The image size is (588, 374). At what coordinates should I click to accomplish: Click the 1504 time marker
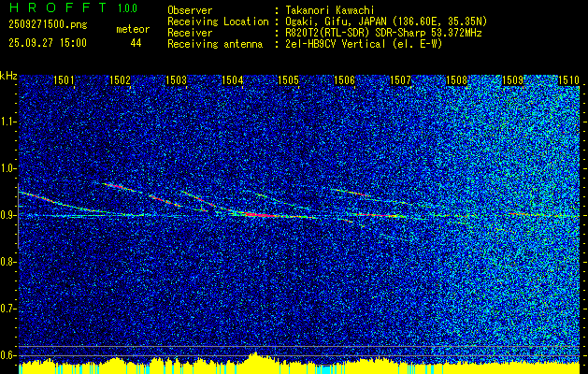tap(232, 79)
